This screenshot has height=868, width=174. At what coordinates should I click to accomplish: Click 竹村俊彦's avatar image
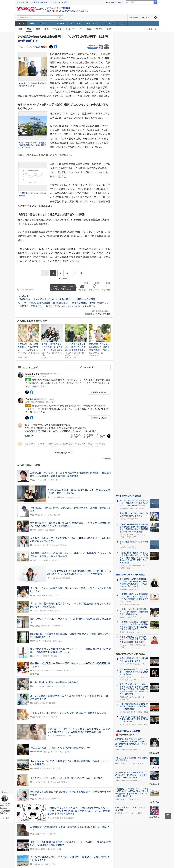tap(21, 400)
